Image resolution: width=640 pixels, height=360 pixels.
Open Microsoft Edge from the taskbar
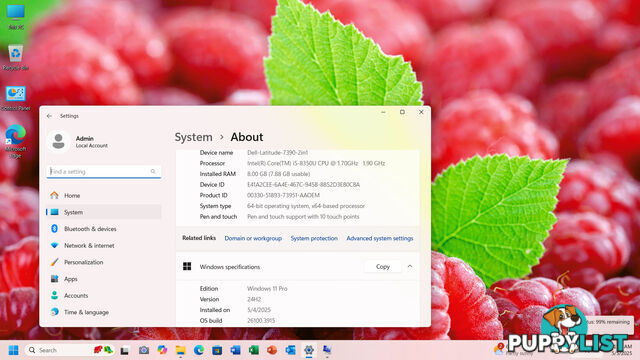(x=199, y=350)
